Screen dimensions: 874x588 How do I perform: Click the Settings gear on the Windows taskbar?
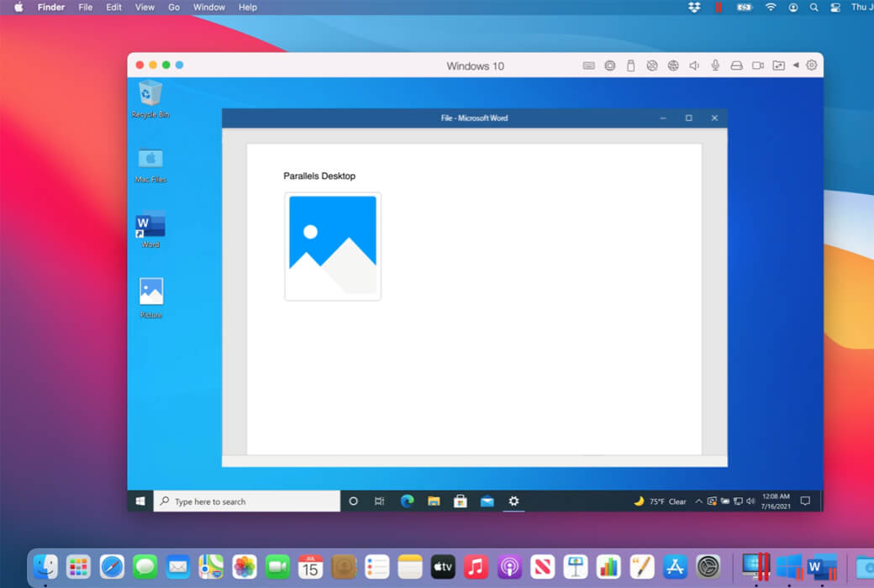pyautogui.click(x=514, y=501)
